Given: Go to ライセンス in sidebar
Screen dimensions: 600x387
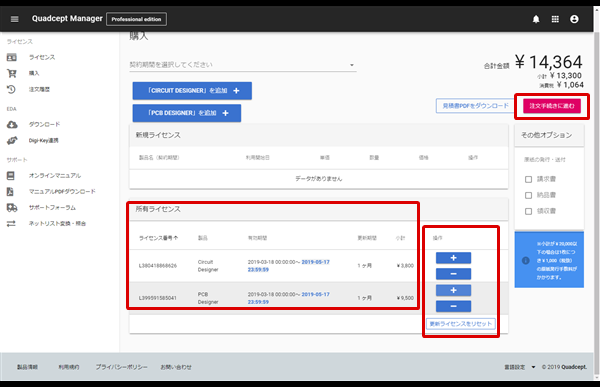Looking at the screenshot, I should pyautogui.click(x=42, y=57).
